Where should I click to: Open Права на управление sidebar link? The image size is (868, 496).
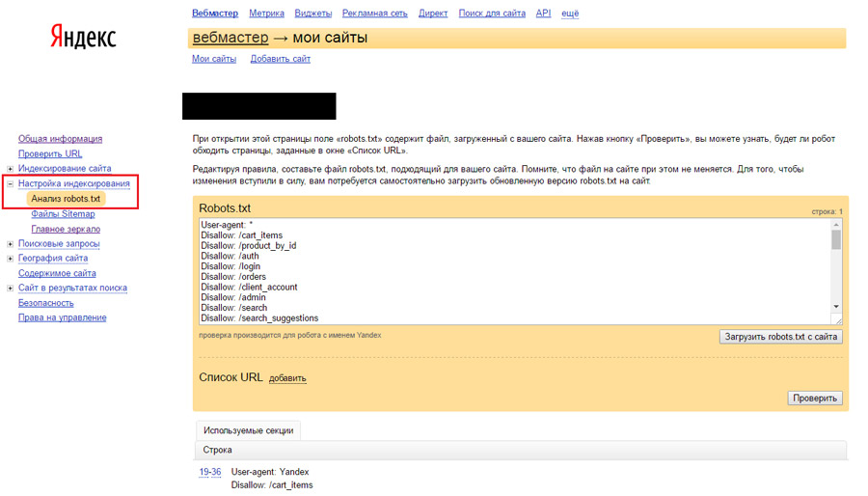point(62,317)
